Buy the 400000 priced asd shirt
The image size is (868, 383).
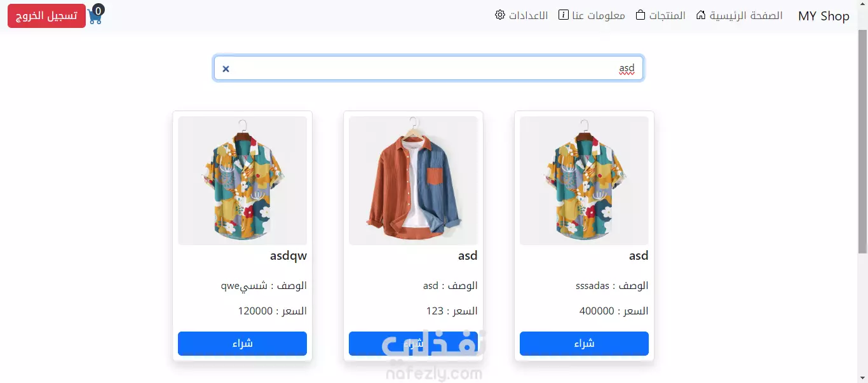(584, 344)
